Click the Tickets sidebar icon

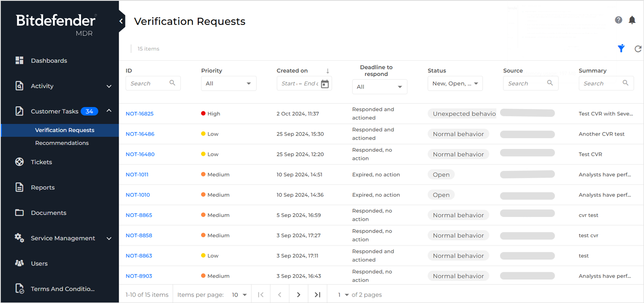[x=19, y=162]
